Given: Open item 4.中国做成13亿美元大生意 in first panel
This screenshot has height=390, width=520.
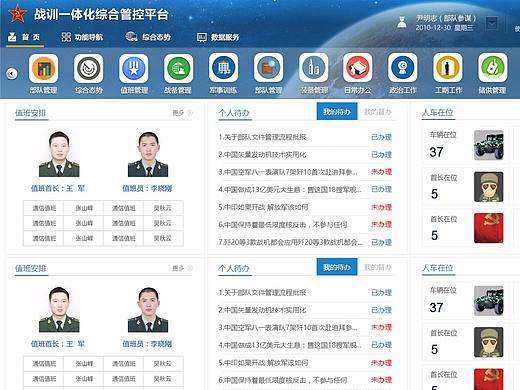Looking at the screenshot, I should 290,189.
